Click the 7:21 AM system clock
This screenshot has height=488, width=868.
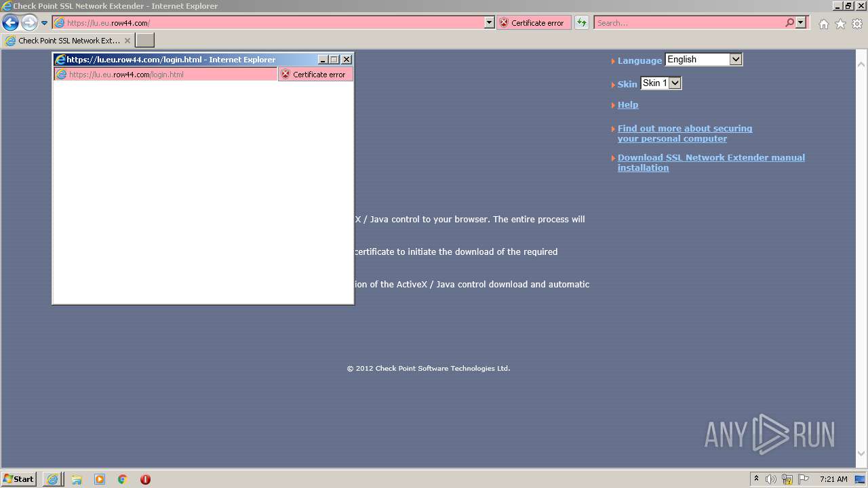pos(833,479)
